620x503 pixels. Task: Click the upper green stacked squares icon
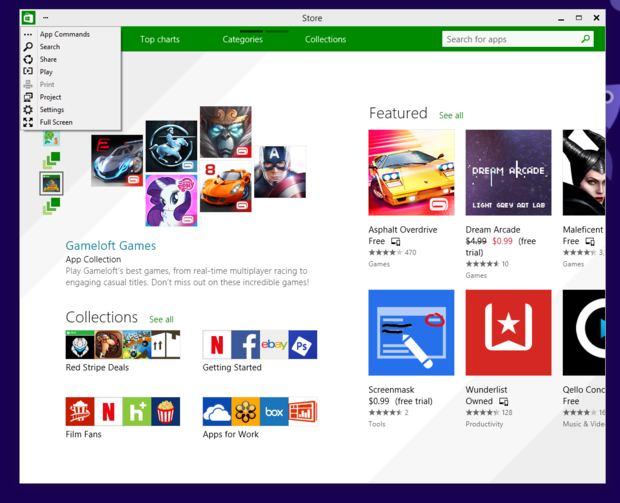tap(51, 161)
